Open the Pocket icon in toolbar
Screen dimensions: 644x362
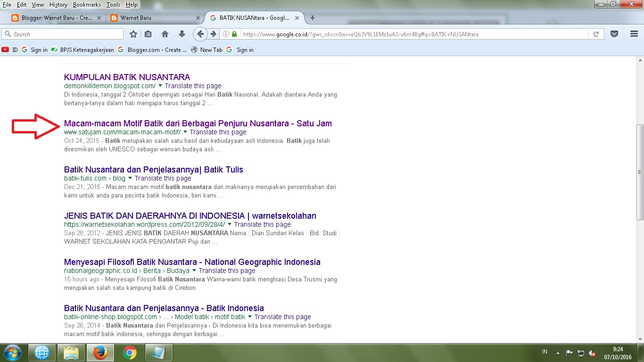pos(614,34)
